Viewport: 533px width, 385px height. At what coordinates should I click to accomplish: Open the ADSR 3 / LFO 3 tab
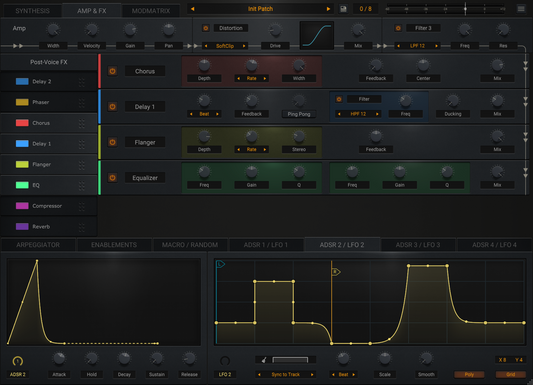click(x=418, y=245)
